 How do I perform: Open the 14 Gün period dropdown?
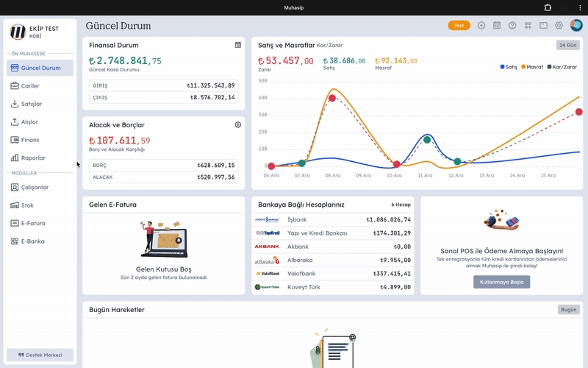tap(568, 45)
